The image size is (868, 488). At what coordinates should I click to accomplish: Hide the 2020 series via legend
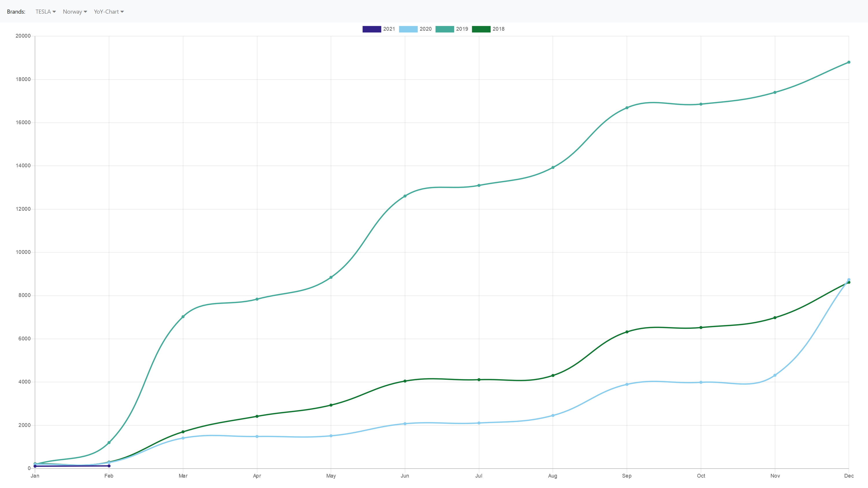pyautogui.click(x=408, y=29)
